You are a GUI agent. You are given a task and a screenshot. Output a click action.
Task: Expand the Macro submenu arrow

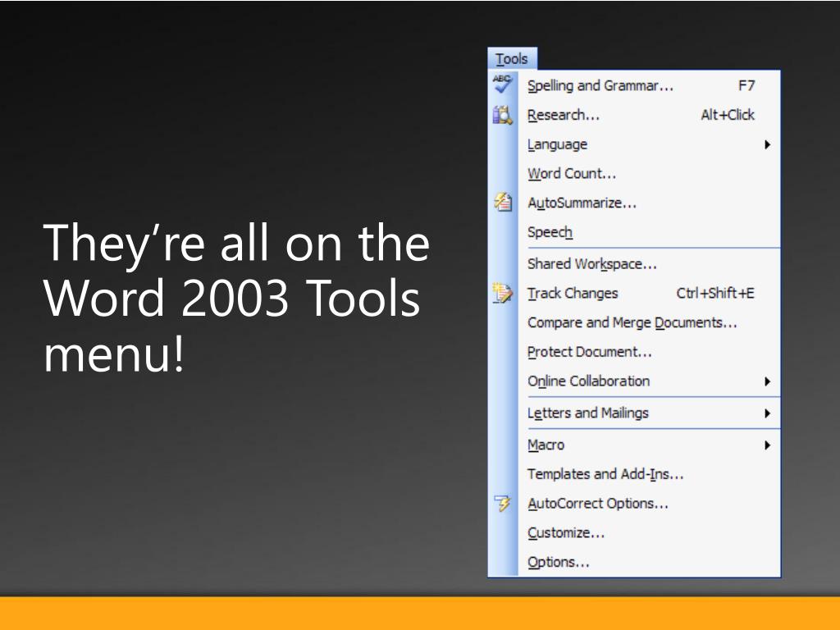coord(767,445)
